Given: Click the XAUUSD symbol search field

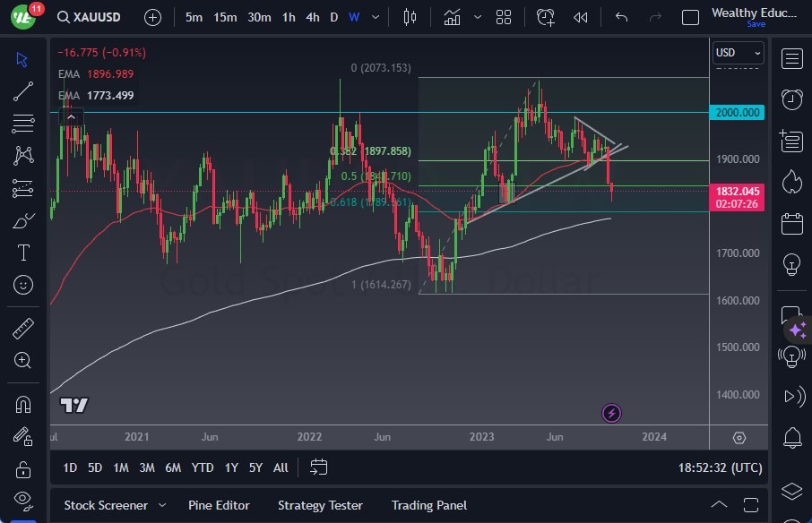Looking at the screenshot, I should point(92,17).
